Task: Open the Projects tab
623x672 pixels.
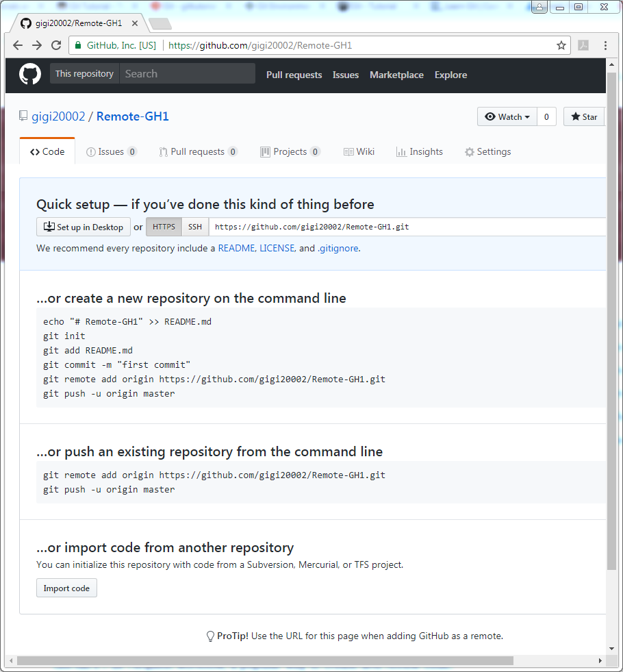Action: coord(290,151)
